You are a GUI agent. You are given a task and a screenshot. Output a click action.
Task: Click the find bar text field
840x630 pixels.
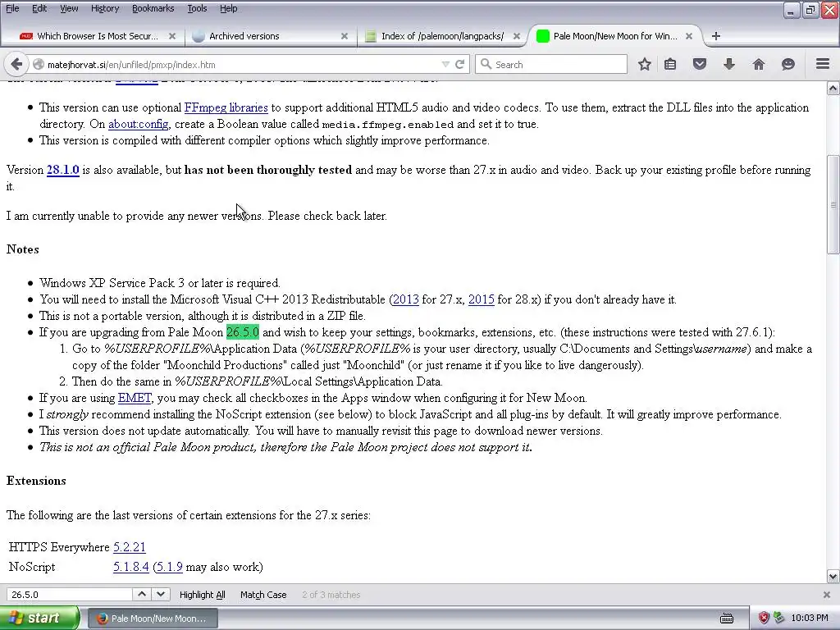[69, 595]
